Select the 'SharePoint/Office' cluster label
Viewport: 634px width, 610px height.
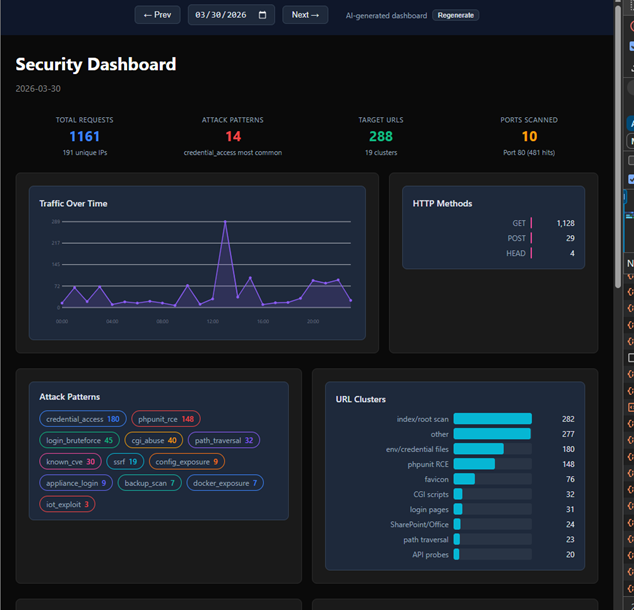419,524
